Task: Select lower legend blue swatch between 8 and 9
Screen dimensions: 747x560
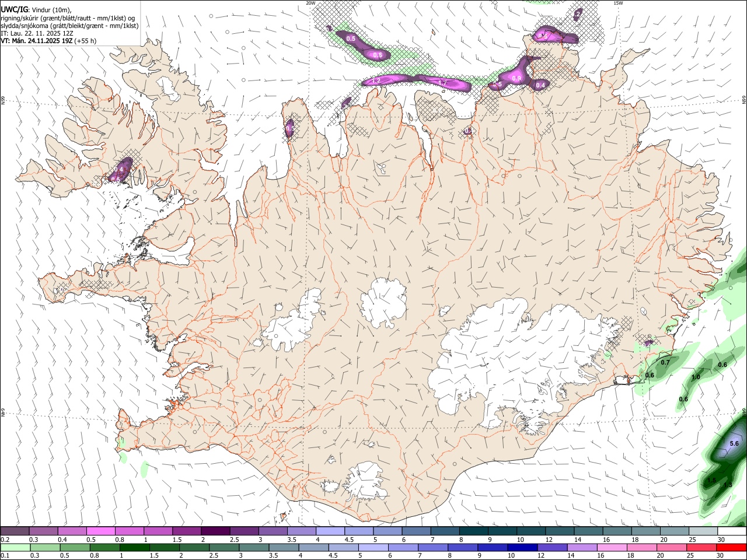Action: pyautogui.click(x=462, y=547)
